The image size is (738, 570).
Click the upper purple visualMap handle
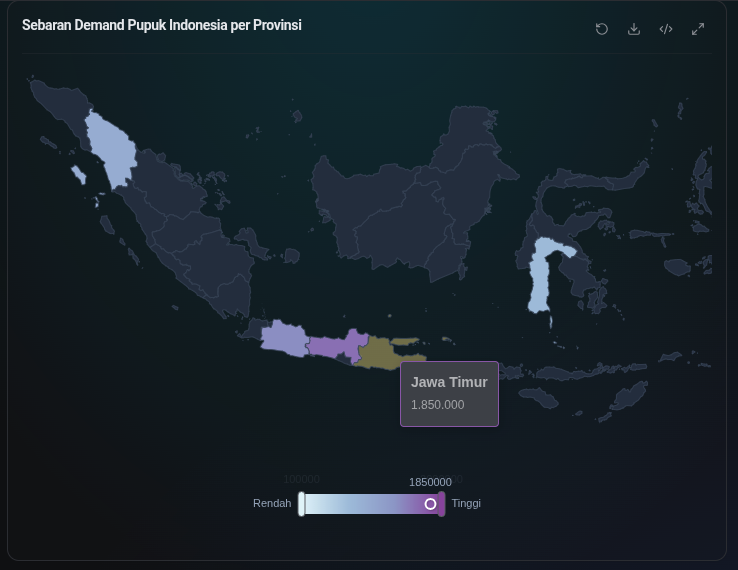tap(441, 504)
